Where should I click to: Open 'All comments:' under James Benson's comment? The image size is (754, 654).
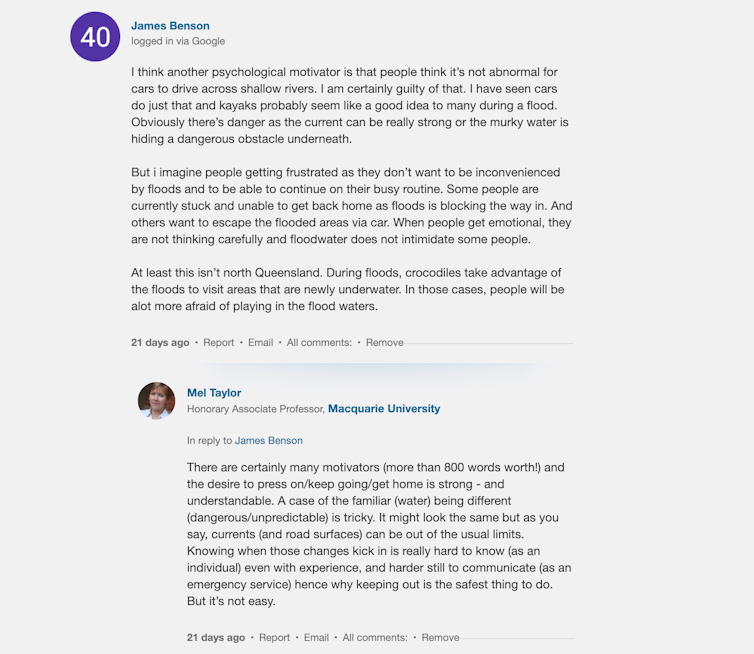pyautogui.click(x=319, y=342)
